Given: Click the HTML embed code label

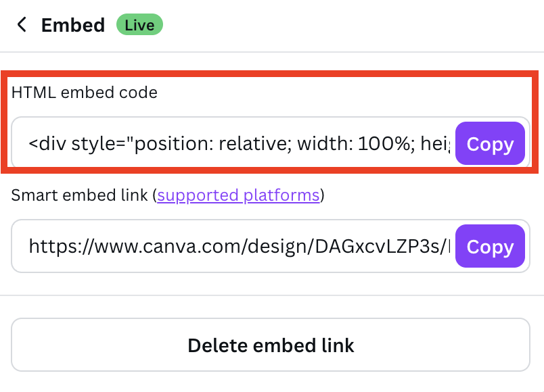Looking at the screenshot, I should coord(84,93).
